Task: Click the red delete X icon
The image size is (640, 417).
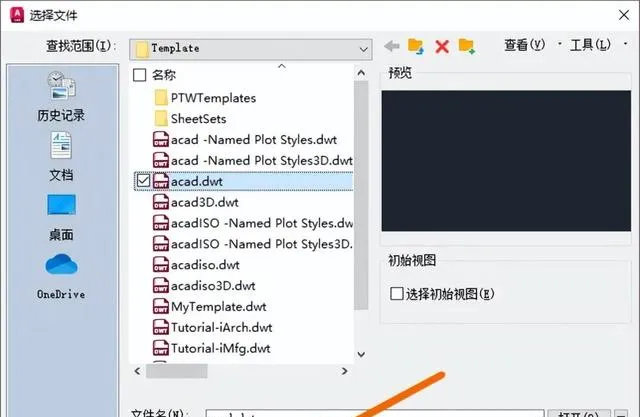Action: pos(442,47)
